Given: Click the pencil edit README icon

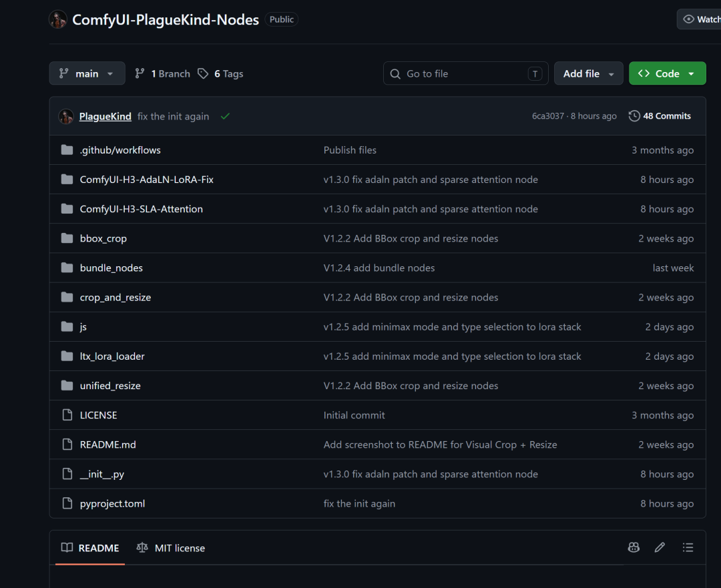Looking at the screenshot, I should coord(660,547).
